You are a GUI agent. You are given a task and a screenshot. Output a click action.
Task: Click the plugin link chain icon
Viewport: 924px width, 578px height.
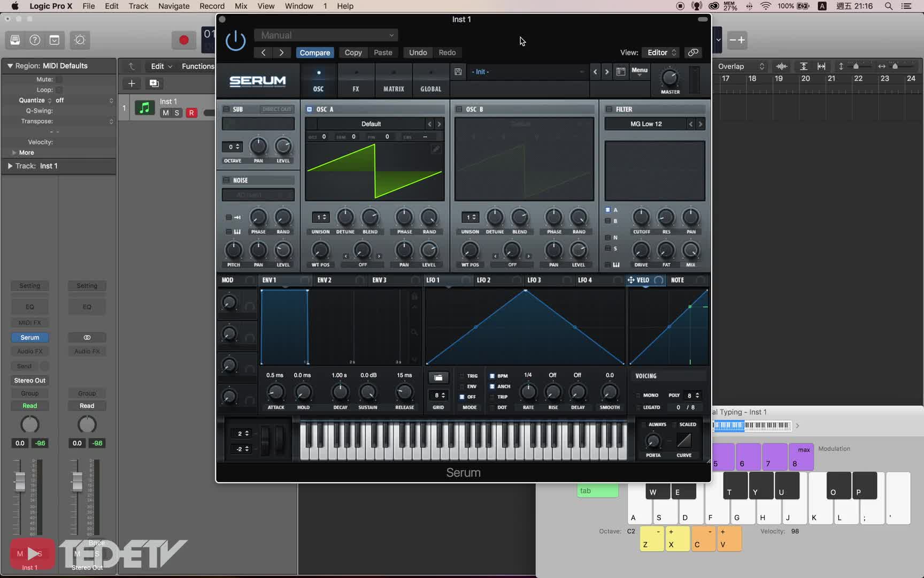point(693,52)
